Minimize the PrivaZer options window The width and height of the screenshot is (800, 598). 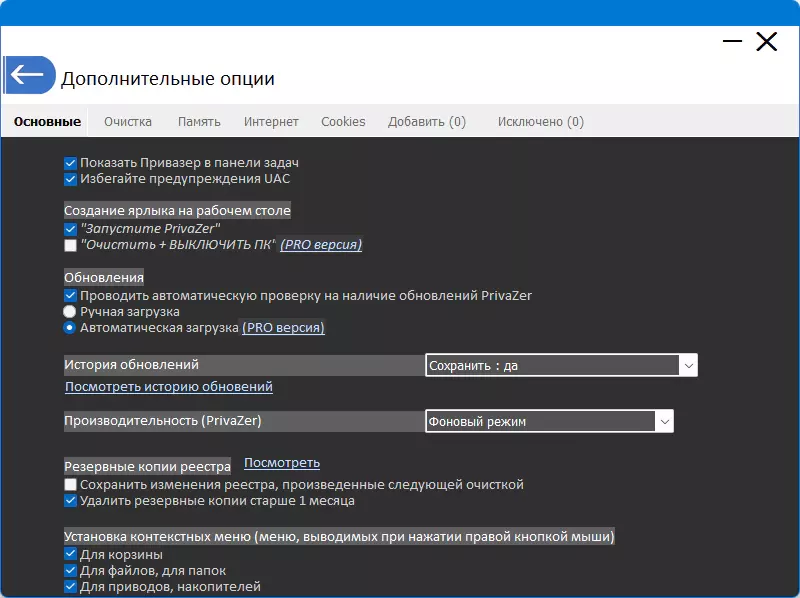[x=732, y=41]
